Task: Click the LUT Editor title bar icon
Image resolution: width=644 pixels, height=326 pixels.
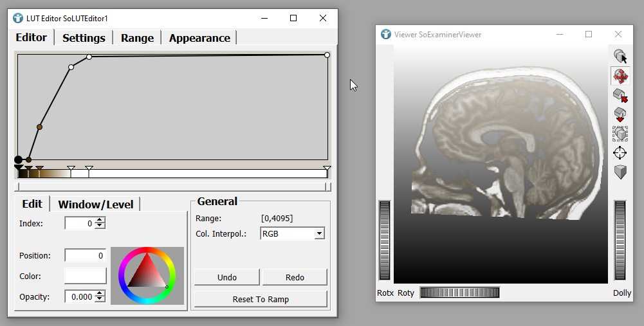Action: tap(17, 18)
